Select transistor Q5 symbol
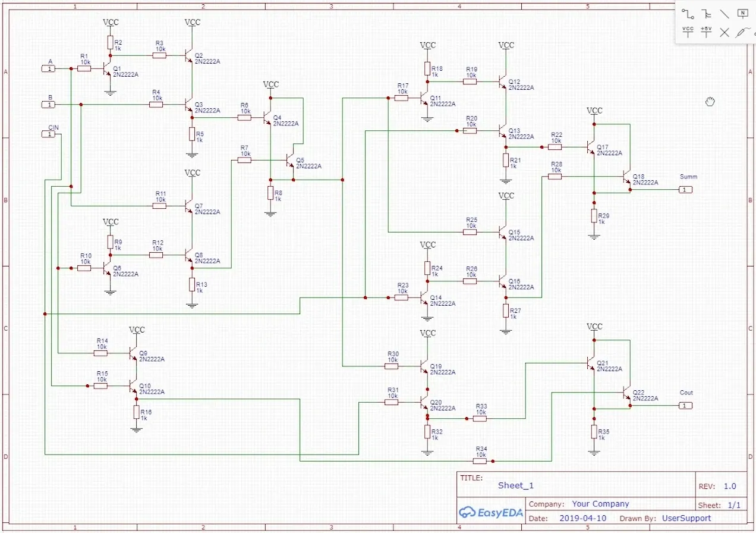The image size is (756, 533). (290, 160)
